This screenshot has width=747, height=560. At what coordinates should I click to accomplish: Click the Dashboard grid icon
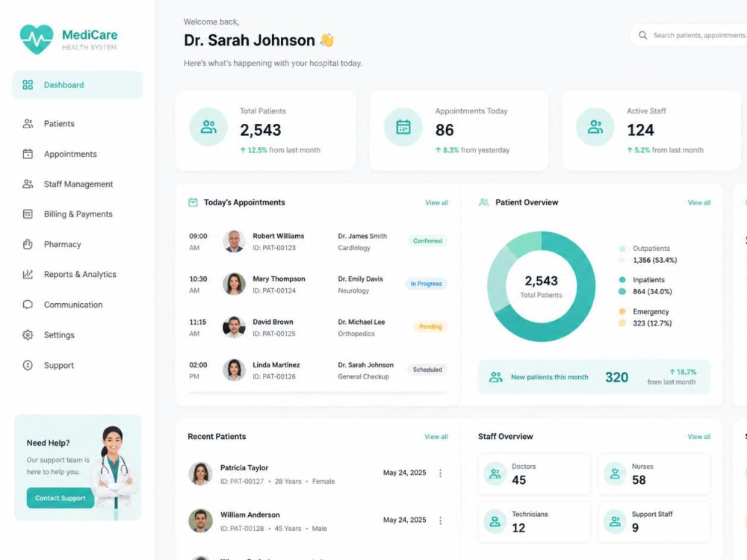point(28,85)
